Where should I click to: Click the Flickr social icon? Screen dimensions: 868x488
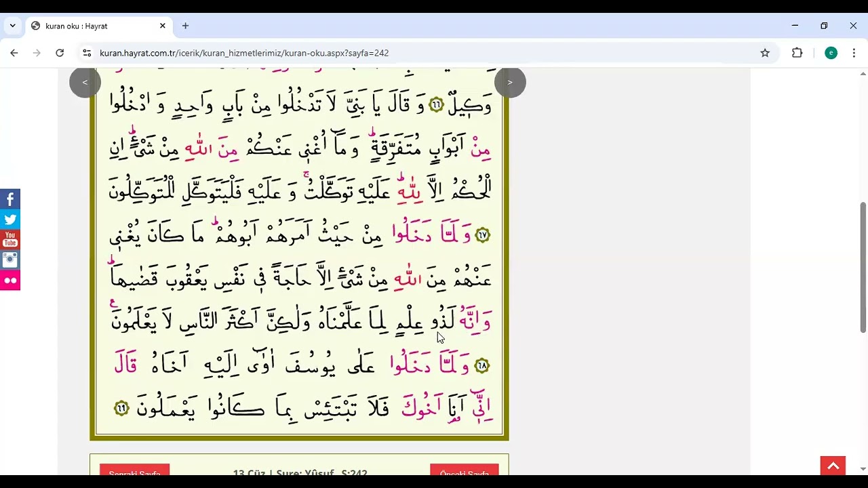point(10,281)
